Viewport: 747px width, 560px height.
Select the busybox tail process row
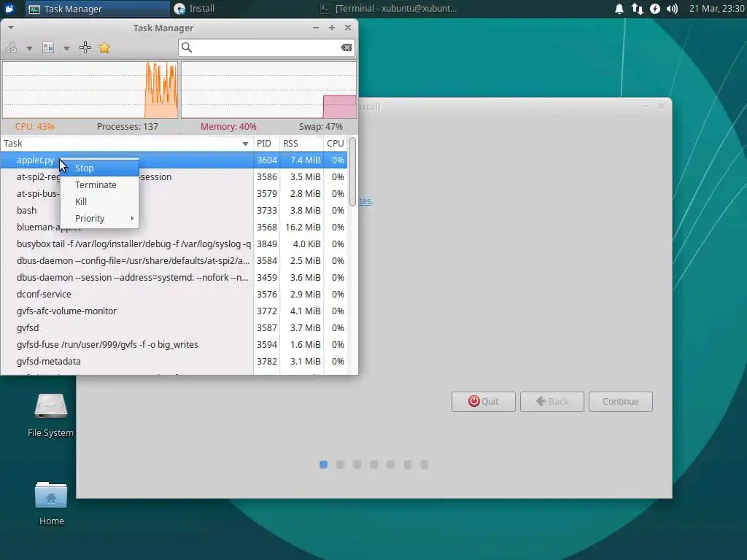174,244
